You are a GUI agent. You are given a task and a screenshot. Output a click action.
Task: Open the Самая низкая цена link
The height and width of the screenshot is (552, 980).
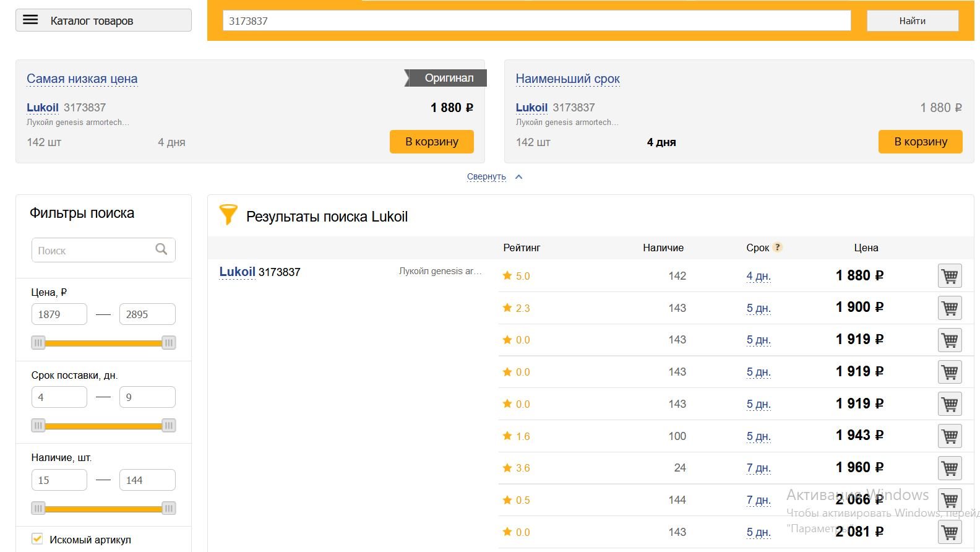[82, 79]
